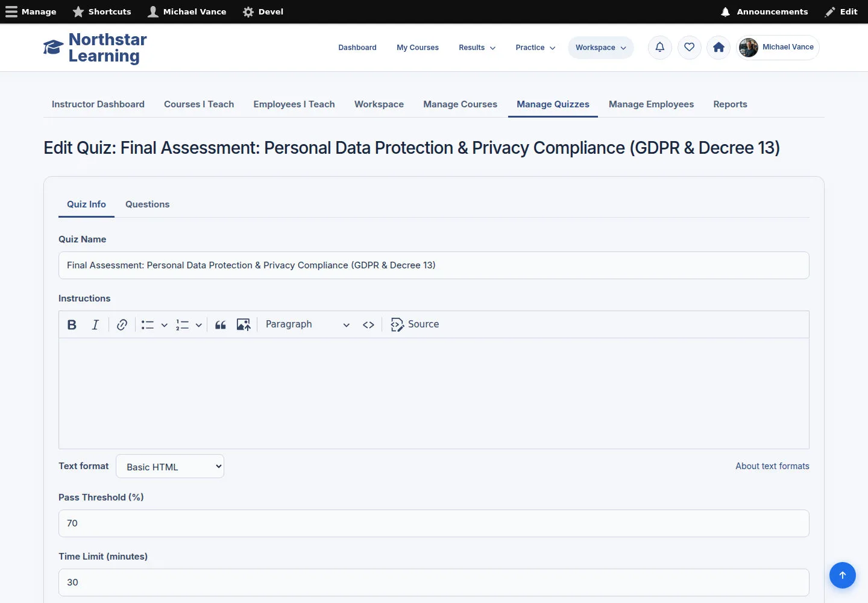Expand the Workspace menu in the header
Image resolution: width=868 pixels, height=603 pixels.
click(x=600, y=48)
